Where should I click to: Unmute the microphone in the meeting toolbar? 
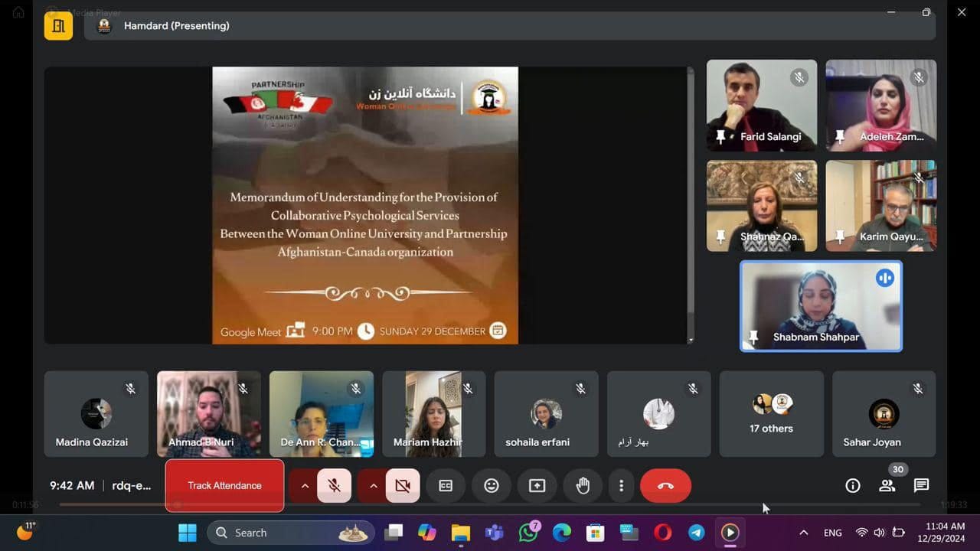[334, 486]
